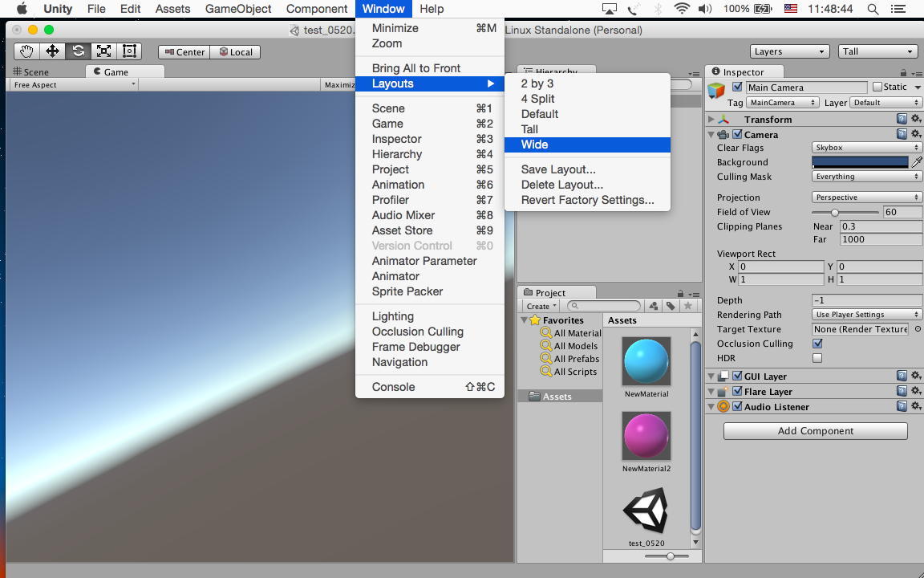Choose Wide layout from submenu

pos(587,144)
